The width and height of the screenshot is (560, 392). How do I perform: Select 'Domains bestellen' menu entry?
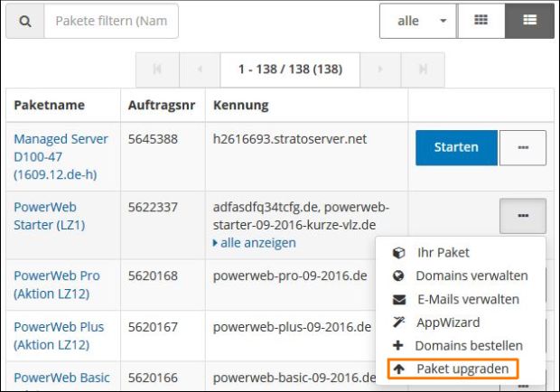coord(461,346)
